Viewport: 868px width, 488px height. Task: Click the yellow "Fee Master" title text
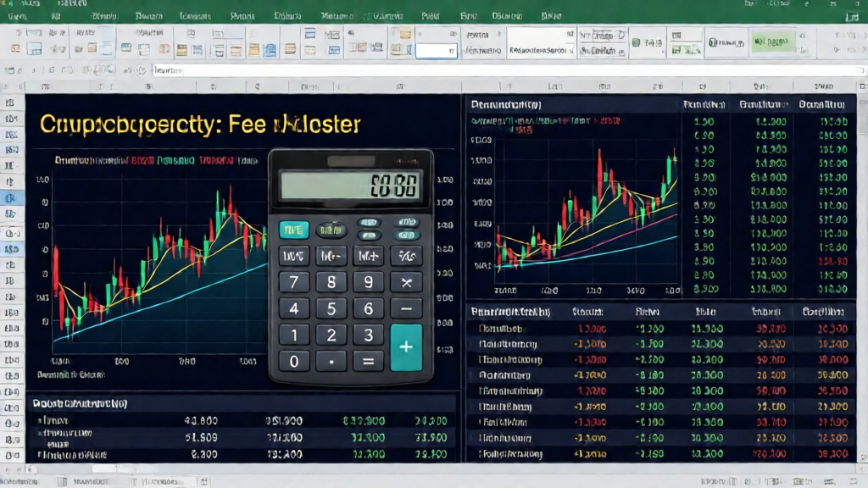coord(200,125)
